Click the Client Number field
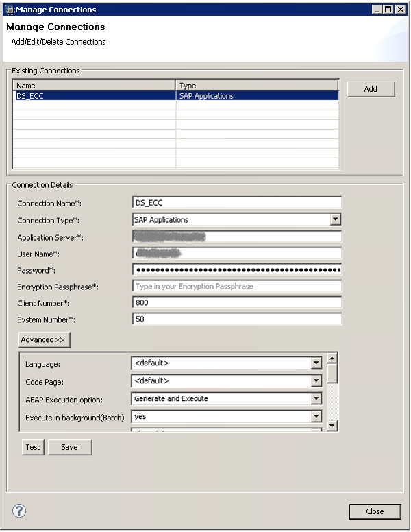The image size is (411, 532). click(236, 302)
